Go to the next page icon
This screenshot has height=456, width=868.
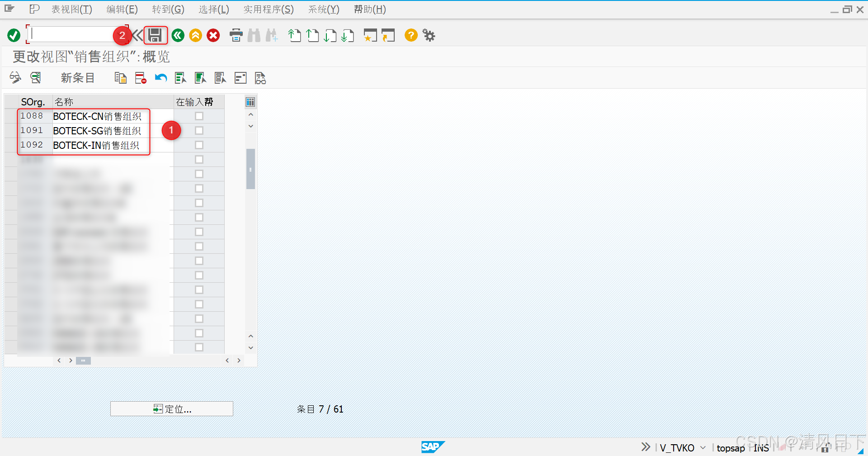click(330, 35)
